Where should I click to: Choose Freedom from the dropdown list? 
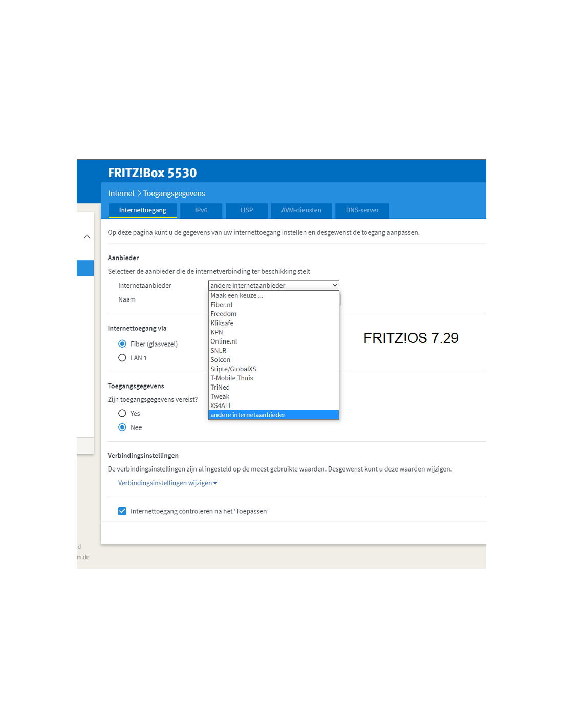(x=224, y=314)
